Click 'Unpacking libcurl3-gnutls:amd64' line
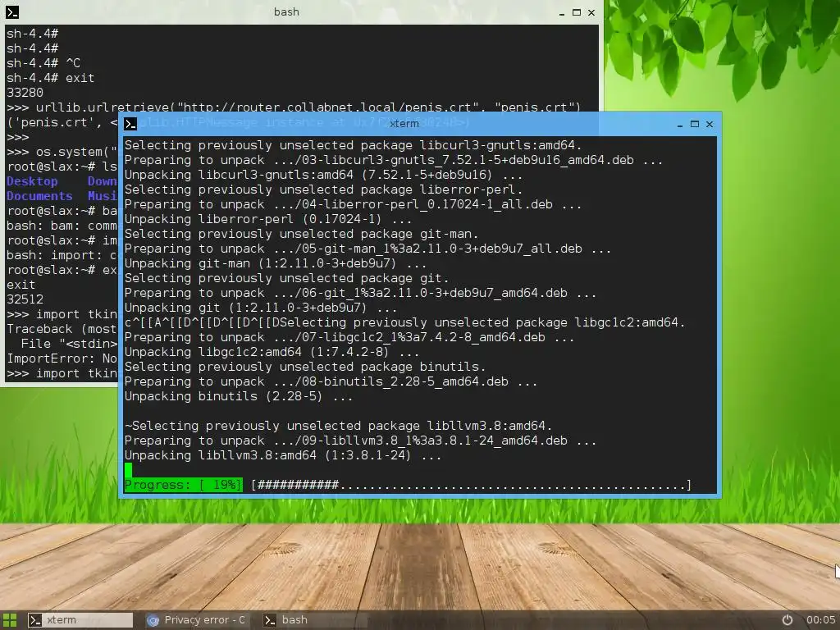The height and width of the screenshot is (630, 840). [323, 175]
